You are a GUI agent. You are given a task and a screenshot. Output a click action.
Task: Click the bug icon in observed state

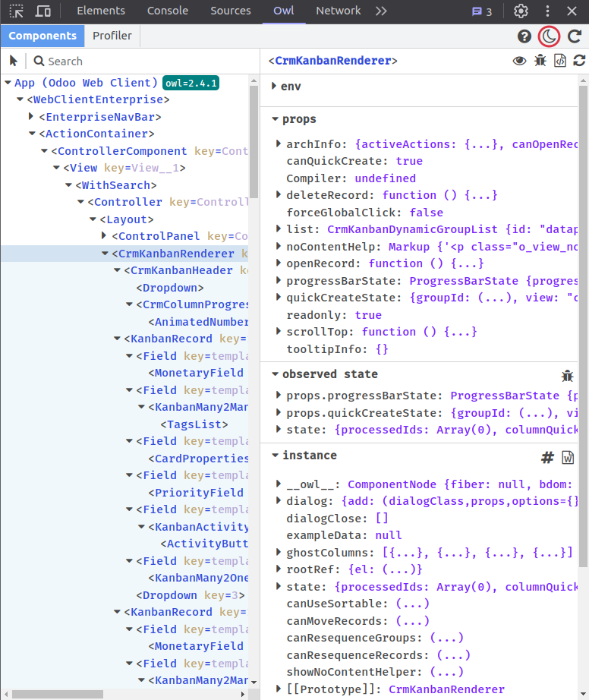(x=567, y=375)
